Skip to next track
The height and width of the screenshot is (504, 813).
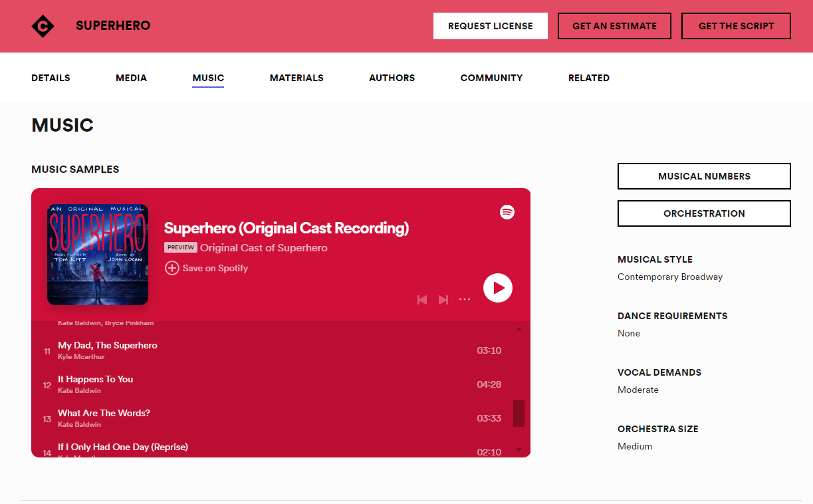pyautogui.click(x=443, y=300)
